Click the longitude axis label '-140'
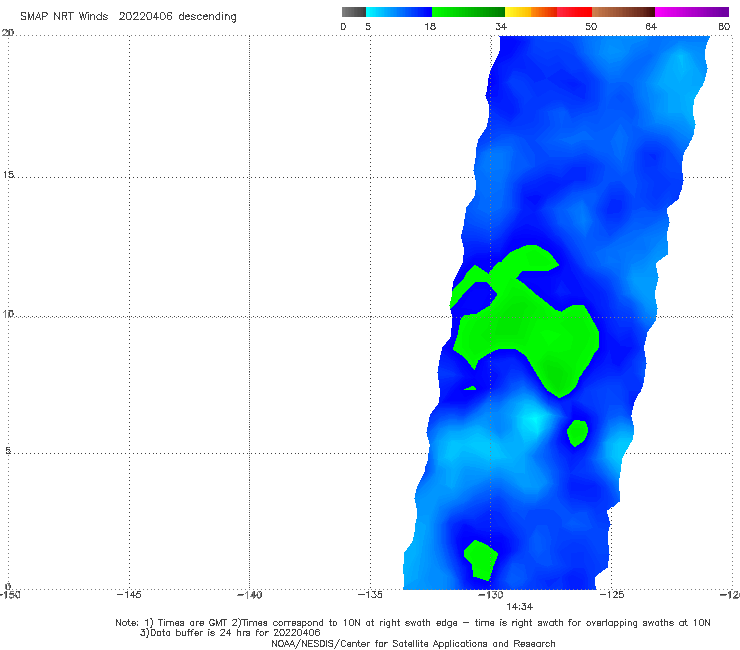This screenshot has height=650, width=740. [x=249, y=595]
